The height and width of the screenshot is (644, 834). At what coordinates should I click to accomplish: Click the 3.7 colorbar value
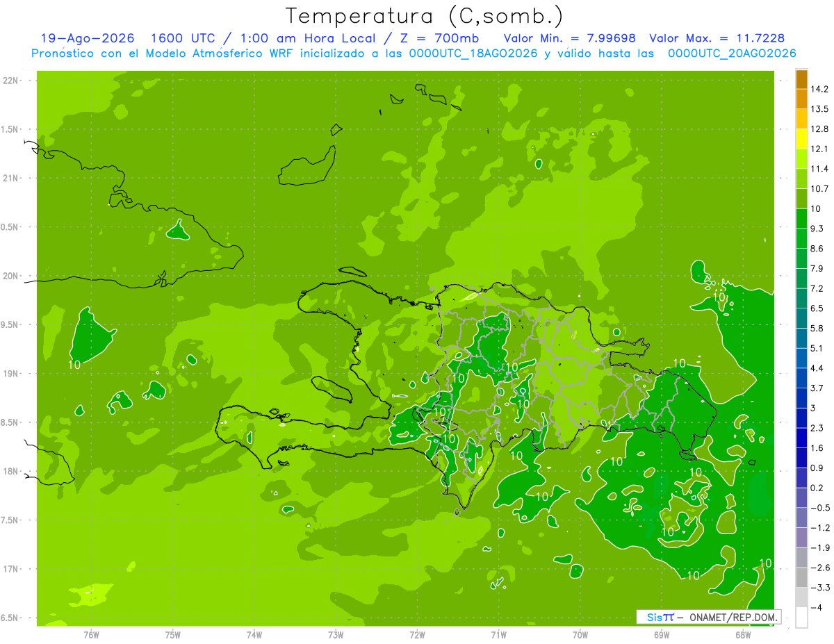click(817, 388)
